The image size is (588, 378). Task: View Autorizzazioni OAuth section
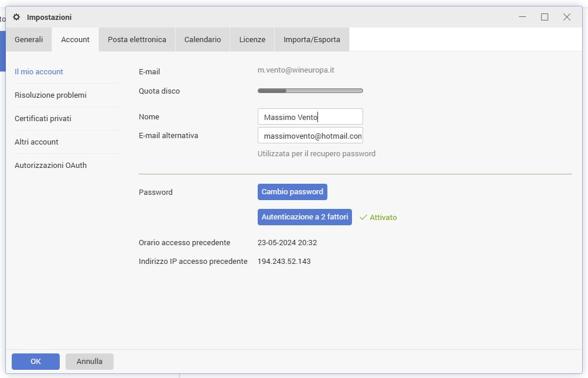[50, 165]
